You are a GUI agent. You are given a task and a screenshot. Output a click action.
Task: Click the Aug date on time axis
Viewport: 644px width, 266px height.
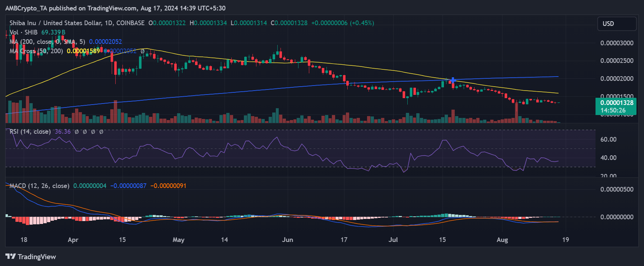point(502,240)
